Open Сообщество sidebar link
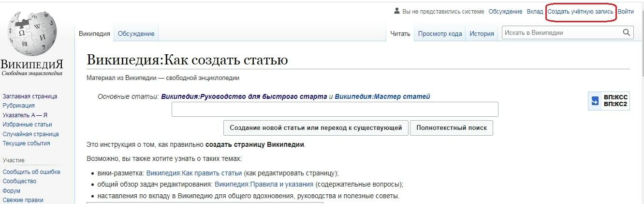The width and height of the screenshot is (644, 204). [19, 181]
